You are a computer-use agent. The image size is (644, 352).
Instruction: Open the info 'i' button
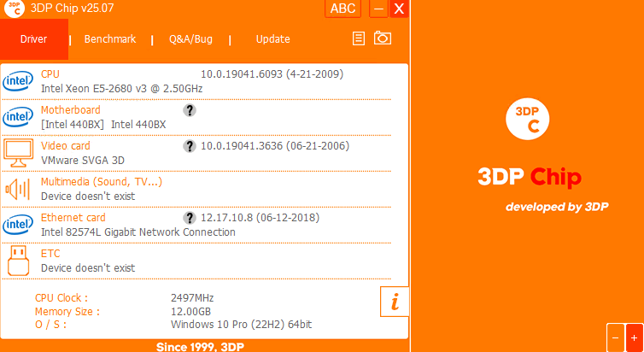click(x=395, y=302)
